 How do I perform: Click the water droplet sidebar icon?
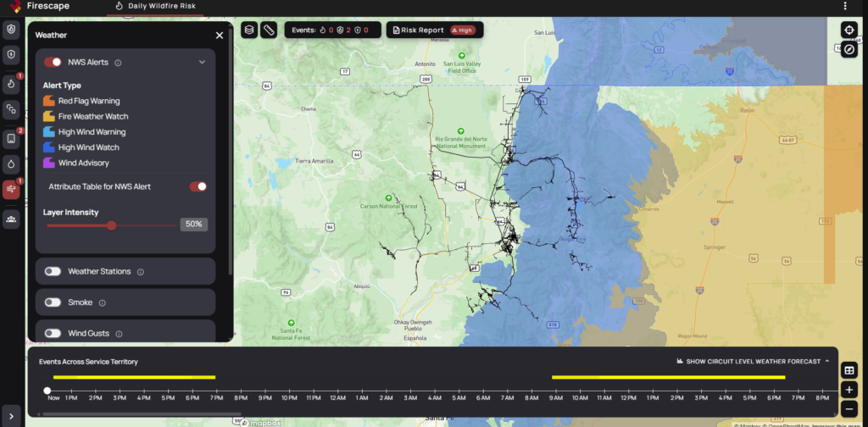click(x=11, y=164)
